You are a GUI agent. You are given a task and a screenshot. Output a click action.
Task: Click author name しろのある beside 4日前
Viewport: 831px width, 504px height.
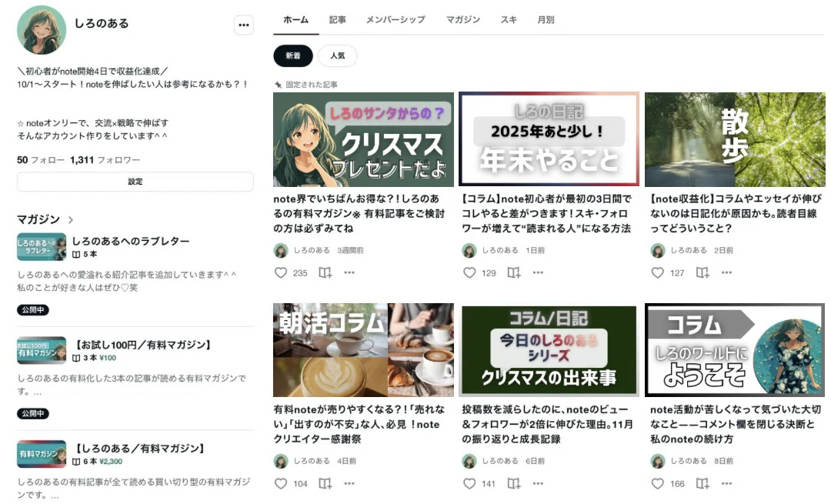point(312,461)
